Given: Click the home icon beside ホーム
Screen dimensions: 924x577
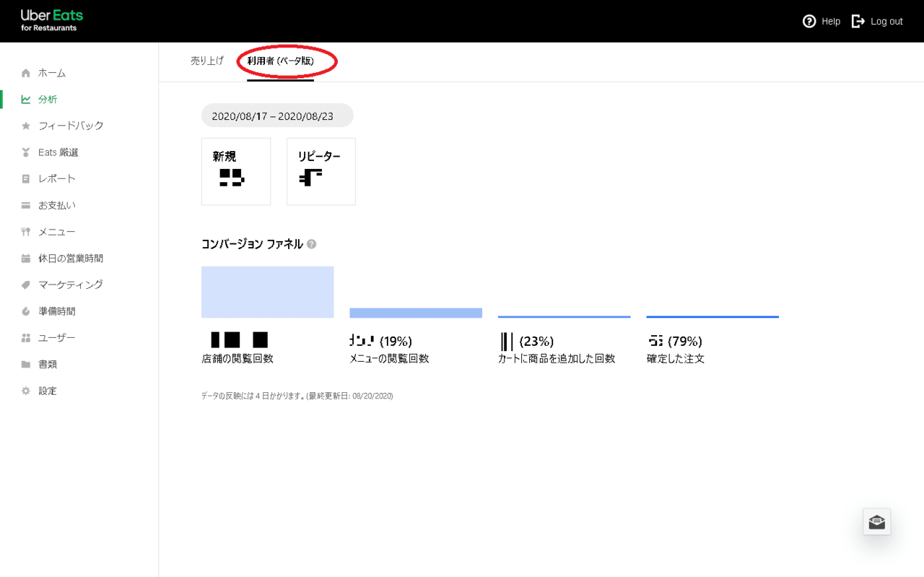Looking at the screenshot, I should tap(26, 73).
